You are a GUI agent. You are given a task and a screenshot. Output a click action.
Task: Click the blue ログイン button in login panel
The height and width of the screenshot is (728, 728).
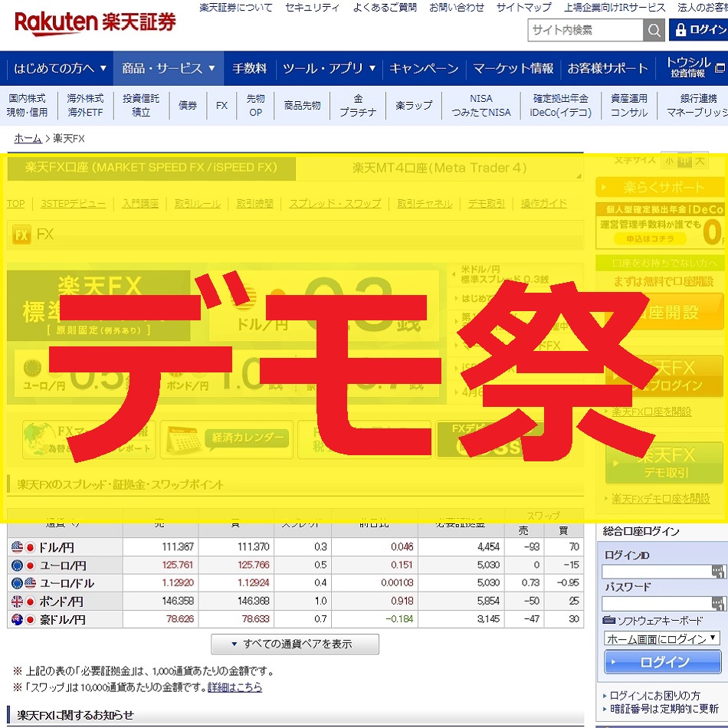click(663, 662)
